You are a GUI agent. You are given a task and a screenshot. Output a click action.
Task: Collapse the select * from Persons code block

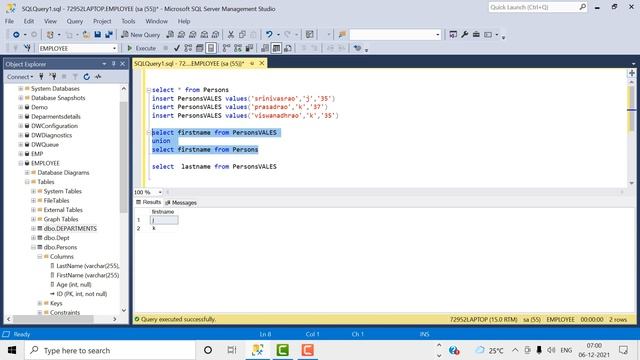coord(149,90)
